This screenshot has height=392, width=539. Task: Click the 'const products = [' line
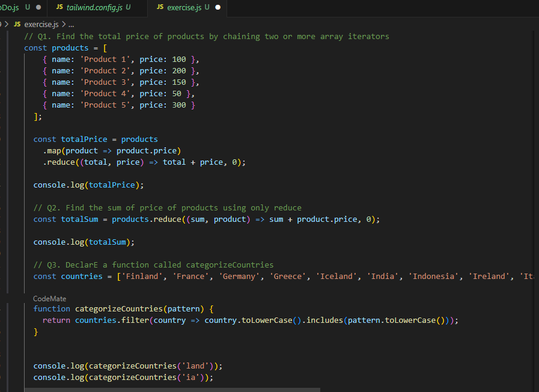(65, 47)
